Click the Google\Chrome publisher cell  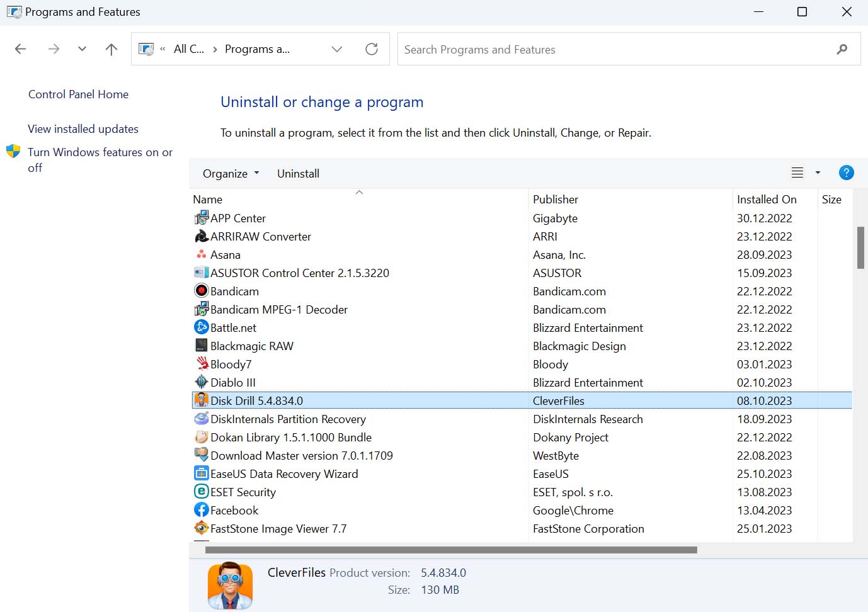pyautogui.click(x=573, y=511)
